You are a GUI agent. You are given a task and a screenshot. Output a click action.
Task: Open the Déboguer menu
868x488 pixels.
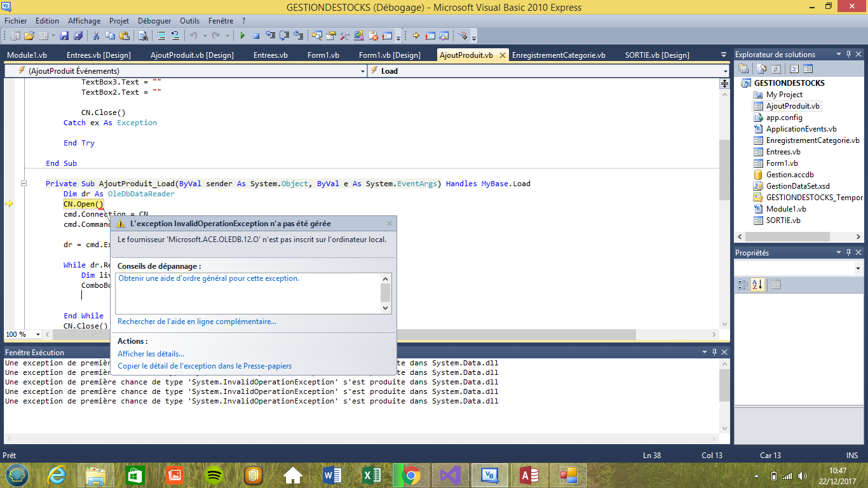click(x=155, y=21)
